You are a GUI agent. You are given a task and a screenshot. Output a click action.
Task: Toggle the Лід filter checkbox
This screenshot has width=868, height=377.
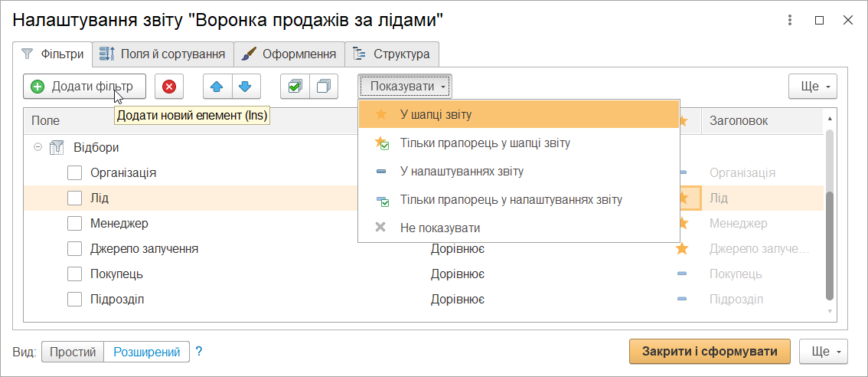pyautogui.click(x=75, y=198)
